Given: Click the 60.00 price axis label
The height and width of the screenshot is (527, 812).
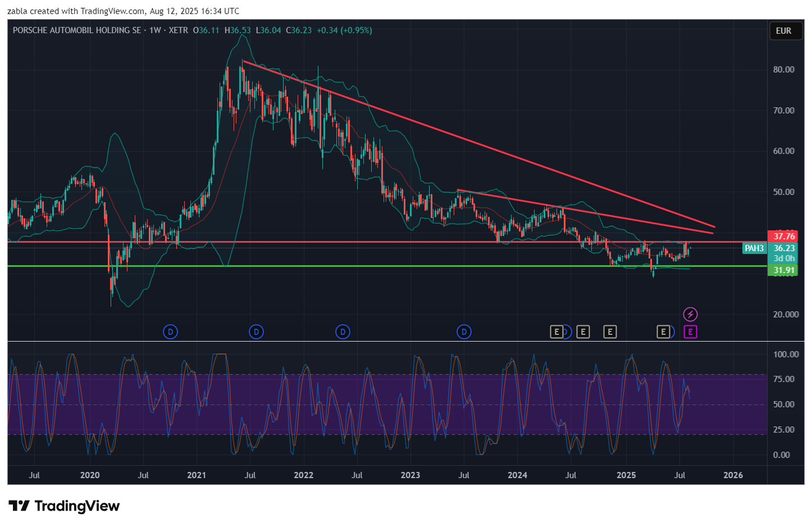Looking at the screenshot, I should (x=783, y=151).
